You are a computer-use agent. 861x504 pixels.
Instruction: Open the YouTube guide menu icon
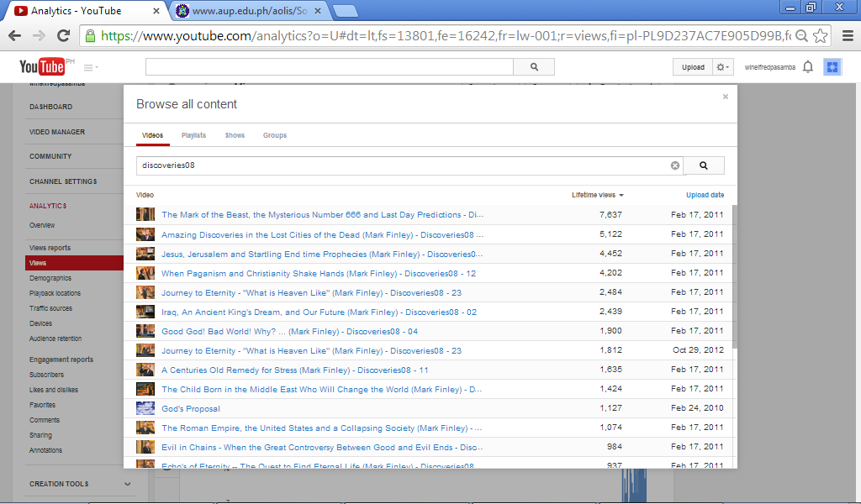(x=91, y=67)
